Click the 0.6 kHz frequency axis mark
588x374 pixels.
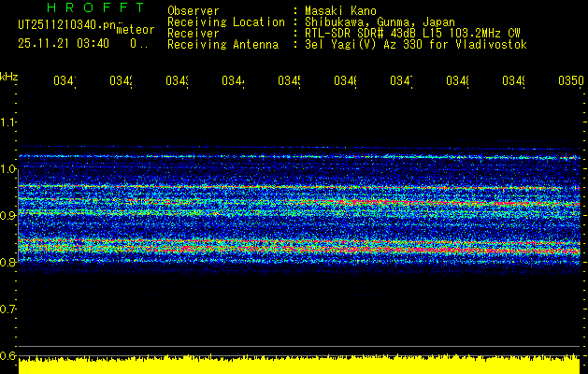8,355
